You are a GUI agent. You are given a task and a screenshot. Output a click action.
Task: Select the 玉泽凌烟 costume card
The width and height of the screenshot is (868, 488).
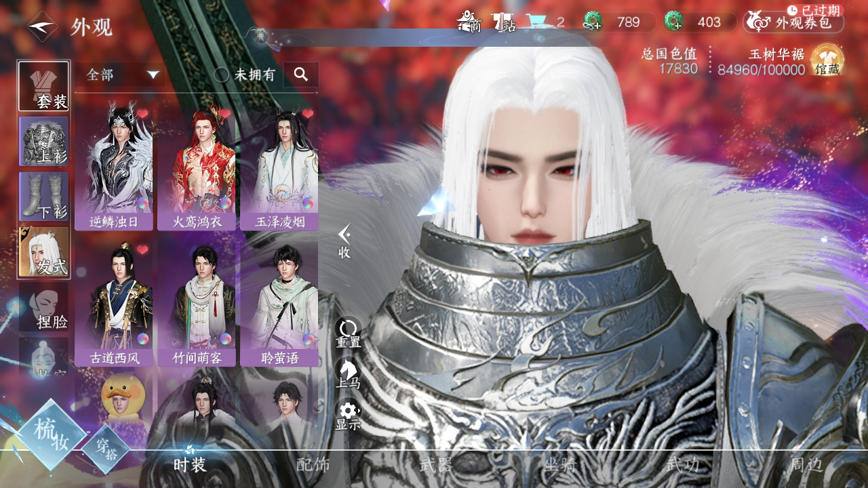279,168
